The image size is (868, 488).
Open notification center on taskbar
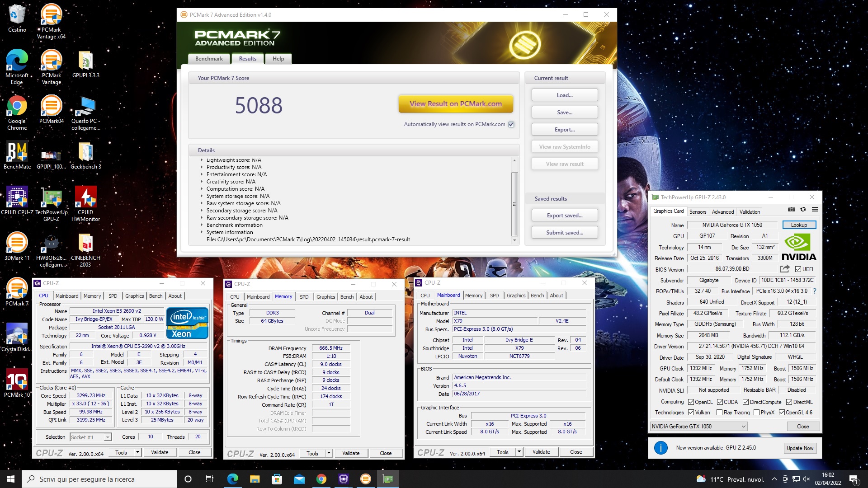pos(854,479)
